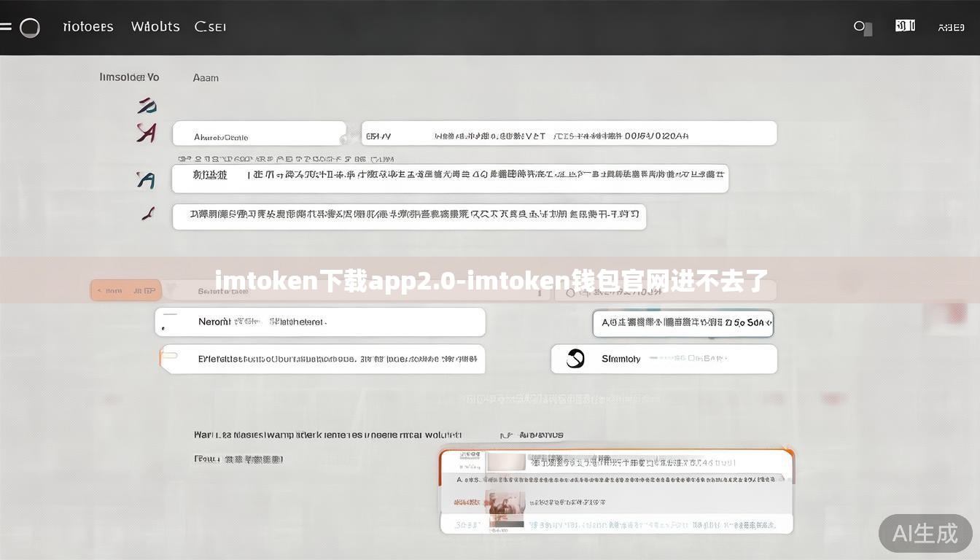Click the photo thumbnail in bottom orange panel
The width and height of the screenshot is (980, 560).
tap(505, 503)
